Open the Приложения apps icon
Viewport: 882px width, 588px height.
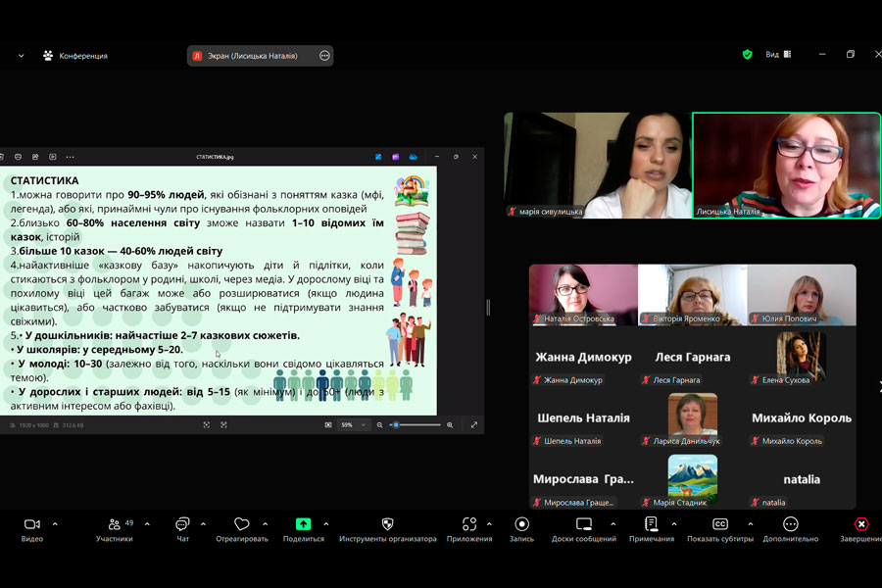[469, 524]
